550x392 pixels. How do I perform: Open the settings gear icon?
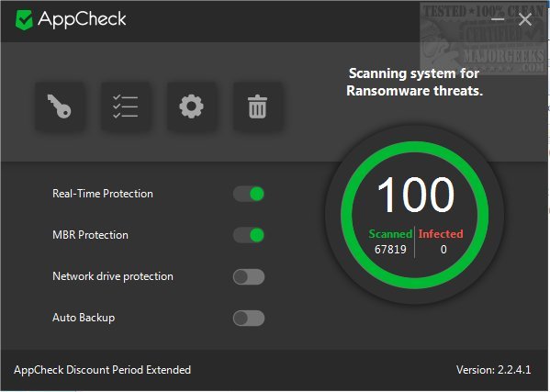[191, 106]
